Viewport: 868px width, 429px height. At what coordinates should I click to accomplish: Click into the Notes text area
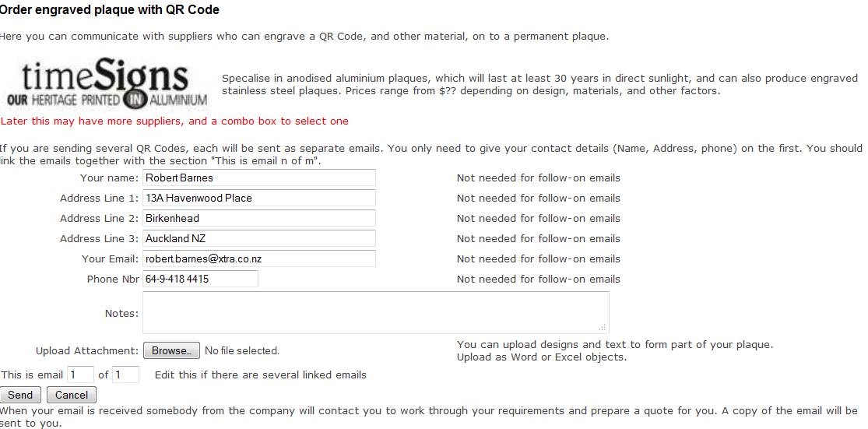pos(376,313)
